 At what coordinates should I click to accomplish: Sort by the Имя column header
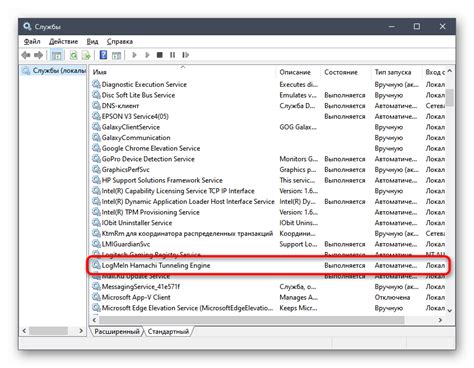click(183, 72)
